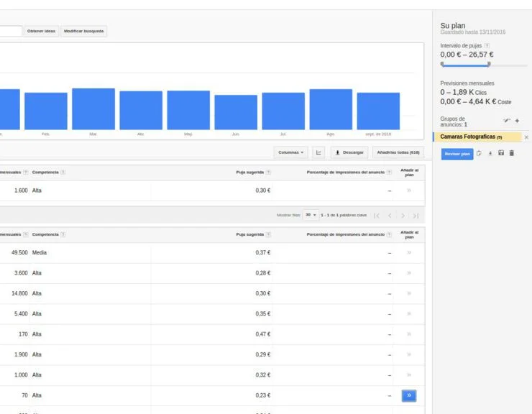
Task: Open the Columnas dropdown
Action: pos(291,152)
